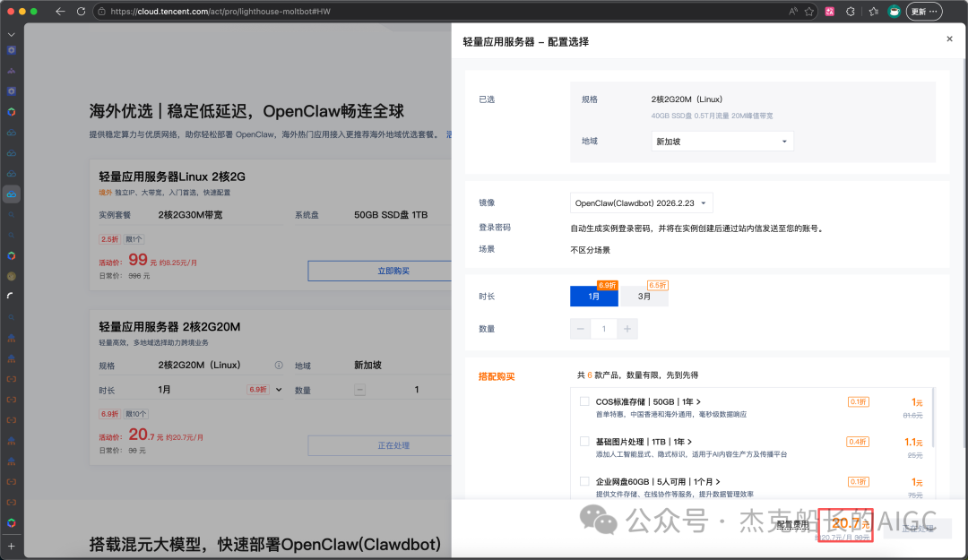Select the 1月 duration option
The height and width of the screenshot is (560, 968).
click(594, 297)
